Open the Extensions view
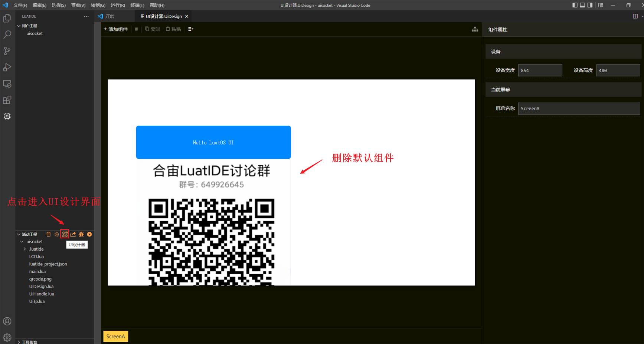Screen dimensions: 644x344 click(x=7, y=100)
